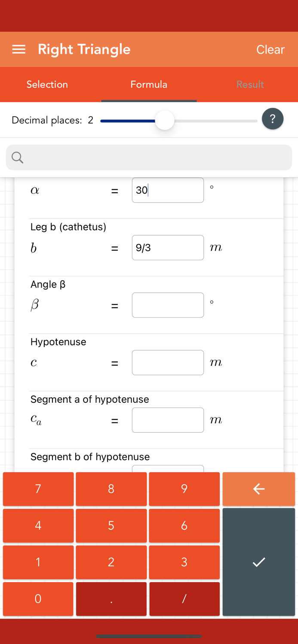Switch to the Selection tab
This screenshot has width=298, height=644.
(x=47, y=85)
